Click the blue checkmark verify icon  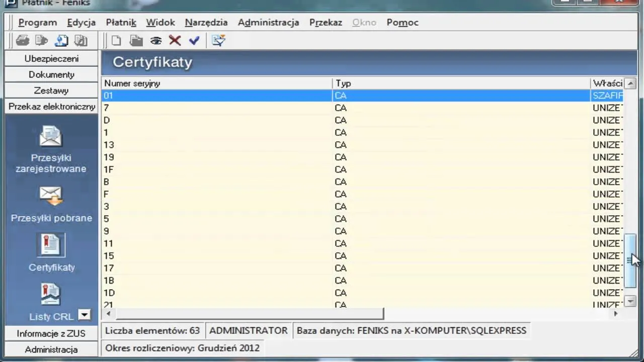pos(194,41)
